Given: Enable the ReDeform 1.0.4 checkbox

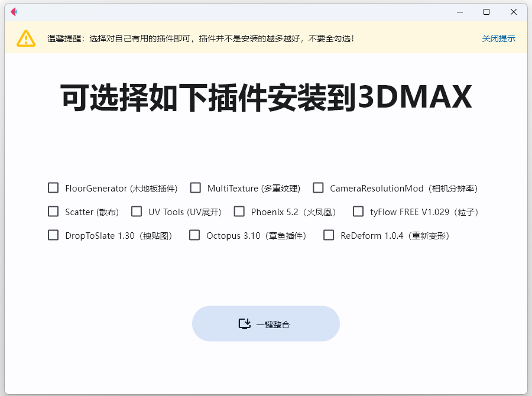Looking at the screenshot, I should 329,235.
